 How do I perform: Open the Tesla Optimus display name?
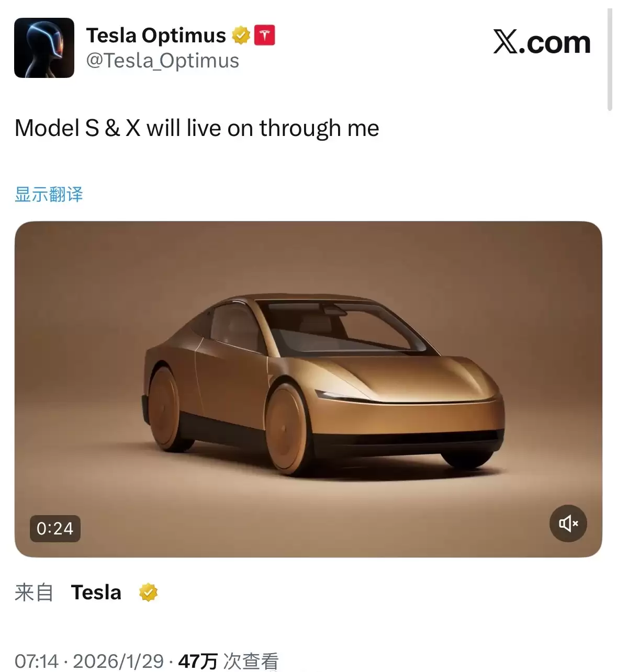coord(156,36)
